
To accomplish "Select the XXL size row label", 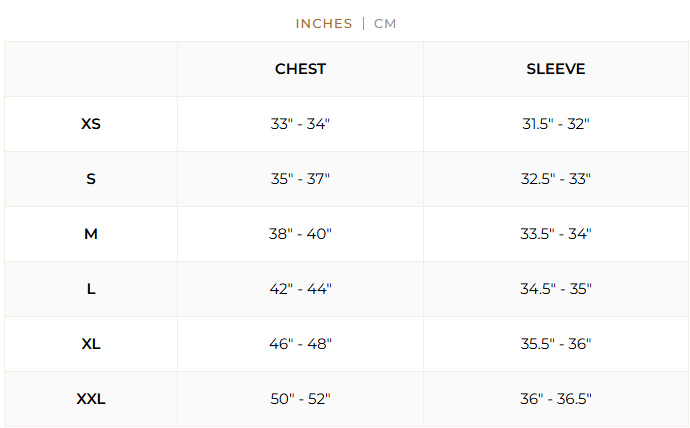I will click(91, 399).
